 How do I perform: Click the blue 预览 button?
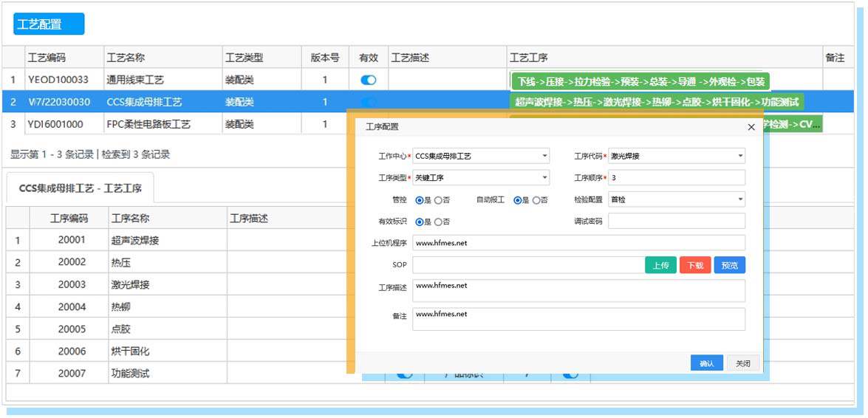click(730, 265)
